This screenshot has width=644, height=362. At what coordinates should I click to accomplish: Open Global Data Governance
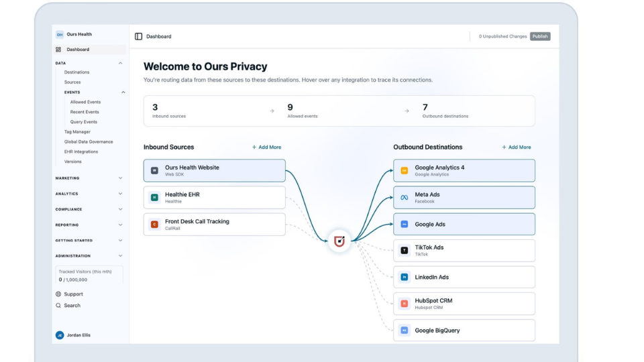coord(89,141)
